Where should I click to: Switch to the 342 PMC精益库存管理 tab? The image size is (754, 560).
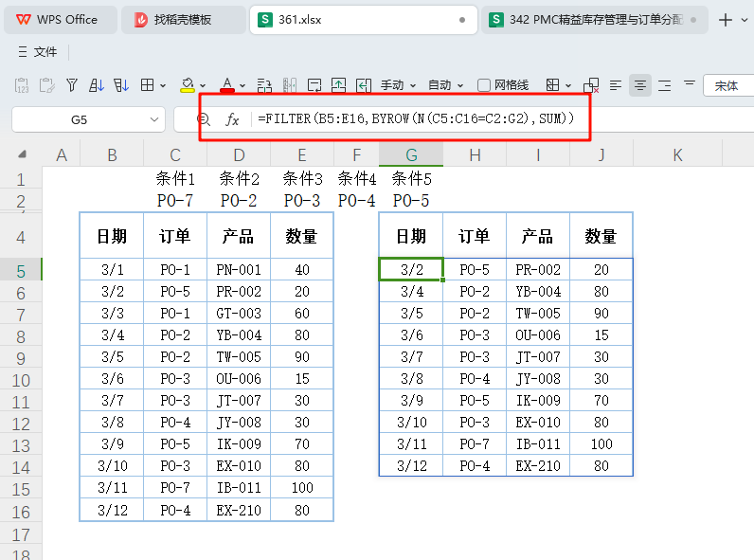(594, 20)
